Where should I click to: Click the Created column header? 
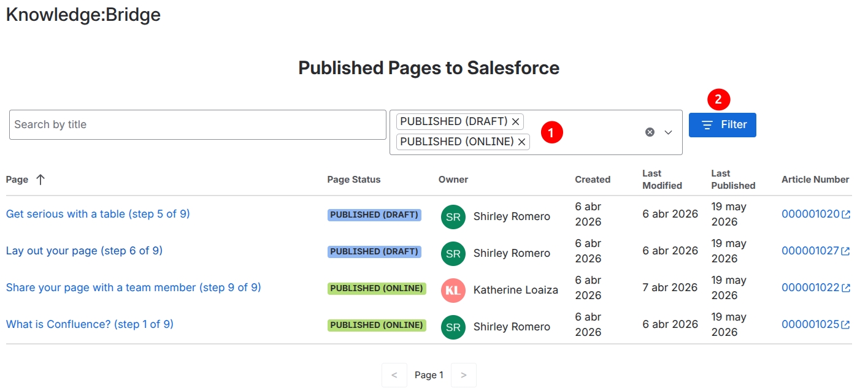(593, 180)
